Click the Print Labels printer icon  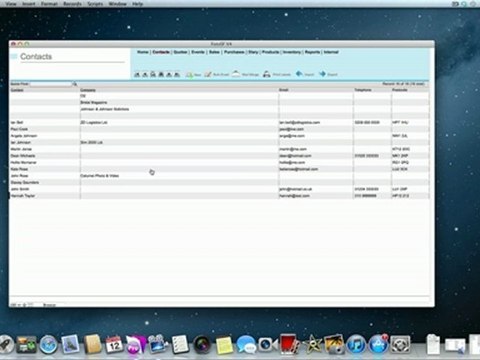coord(267,74)
